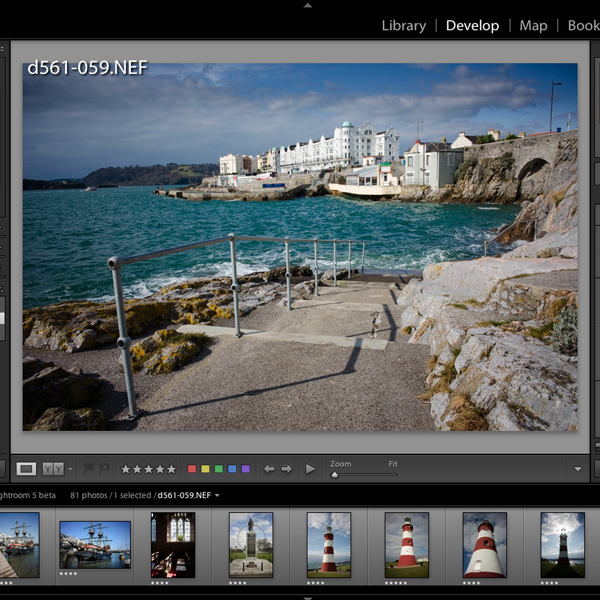Viewport: 600px width, 600px height.
Task: Go to previous photo with left arrow
Action: (x=269, y=468)
